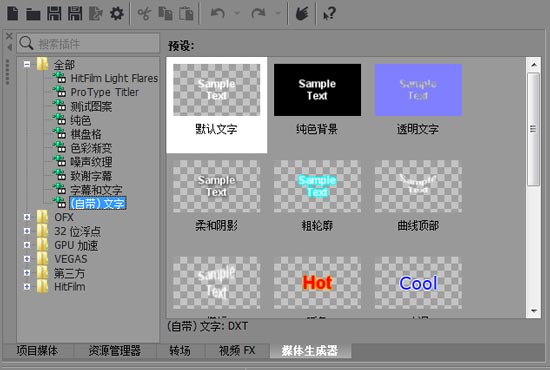Expand the VEGAS folder
This screenshot has width=550, height=370.
point(27,259)
